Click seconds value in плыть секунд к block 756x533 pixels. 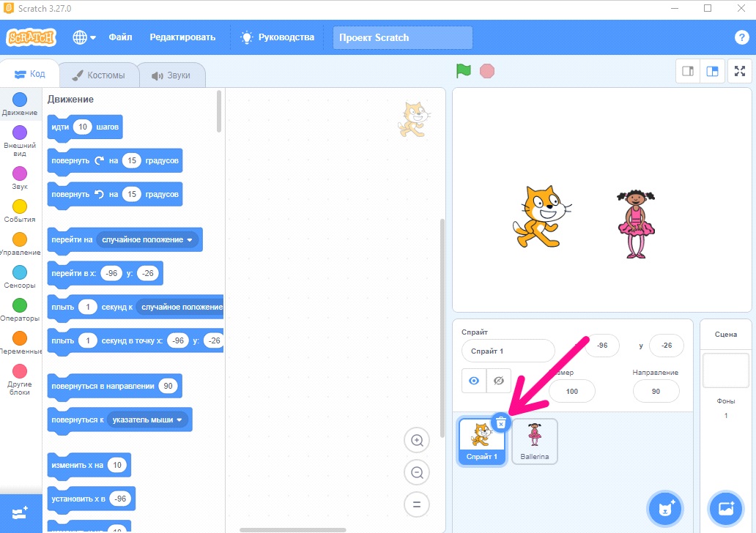point(88,307)
